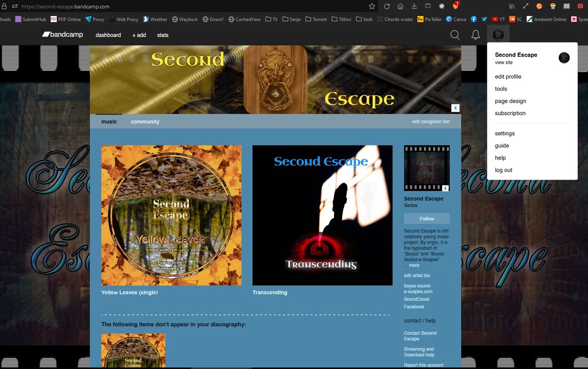Click the browser address bar URL

66,6
